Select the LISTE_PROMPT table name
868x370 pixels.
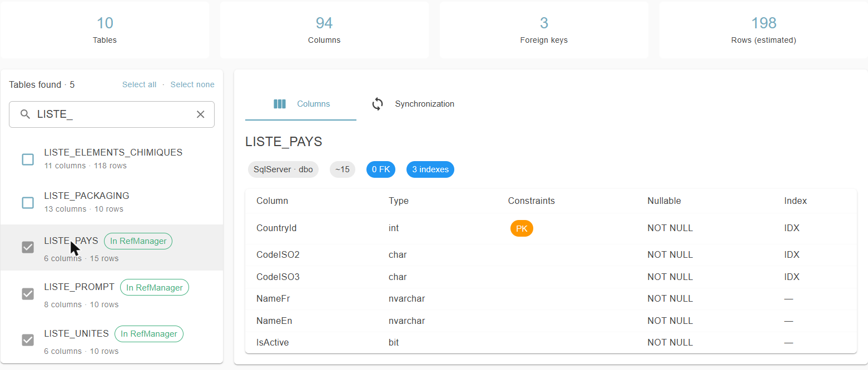coord(80,287)
